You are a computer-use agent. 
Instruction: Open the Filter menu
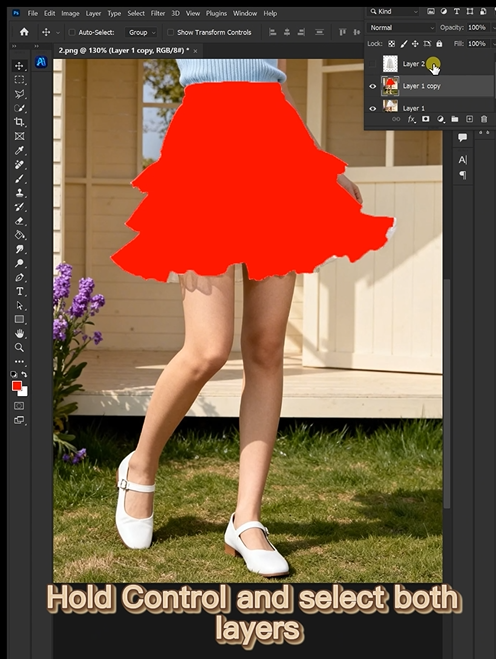(158, 13)
